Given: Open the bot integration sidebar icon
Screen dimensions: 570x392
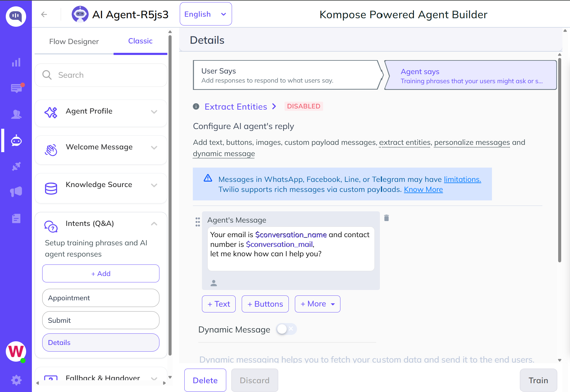Looking at the screenshot, I should point(16,141).
